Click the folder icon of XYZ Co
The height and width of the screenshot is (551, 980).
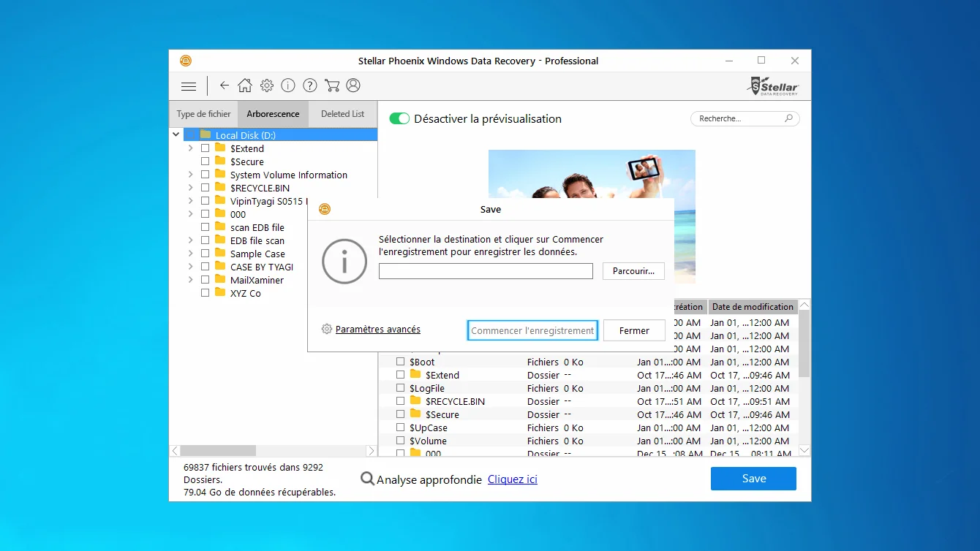pyautogui.click(x=220, y=292)
